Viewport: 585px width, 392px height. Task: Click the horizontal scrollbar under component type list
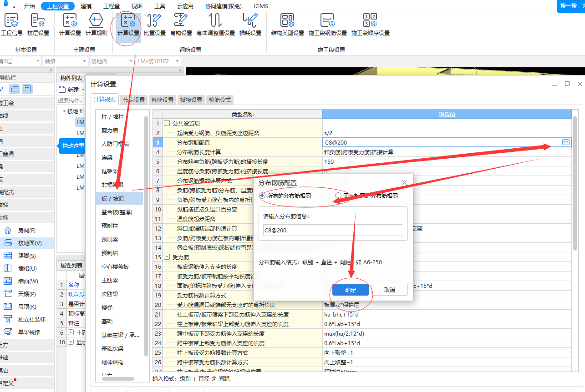pyautogui.click(x=117, y=378)
